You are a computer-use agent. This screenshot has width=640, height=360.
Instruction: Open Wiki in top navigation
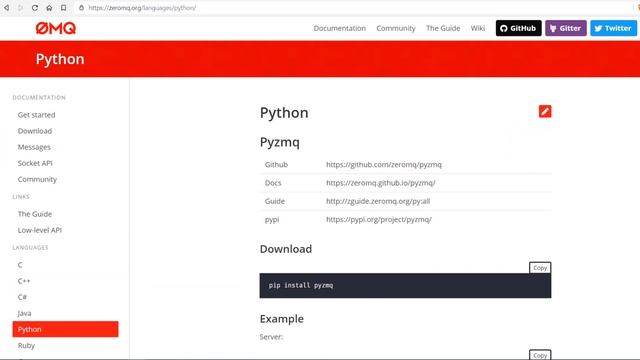478,28
